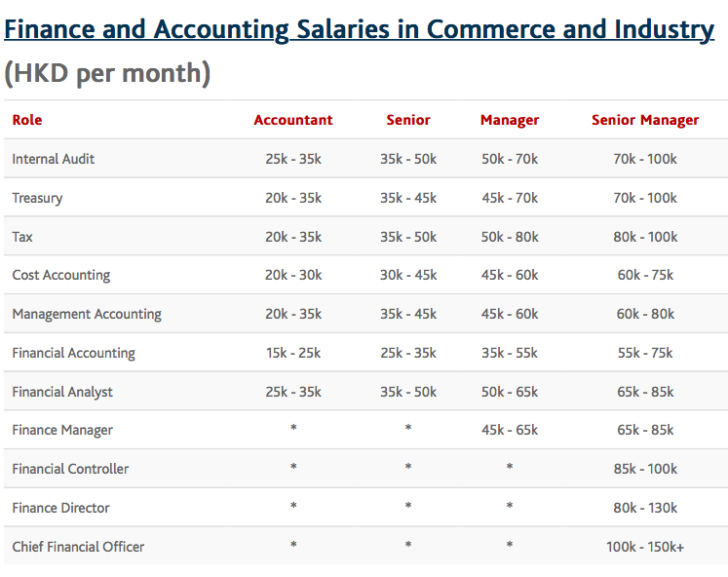This screenshot has height=577, width=728.
Task: Select Finance Director salary 80k - 130k
Action: [x=645, y=508]
